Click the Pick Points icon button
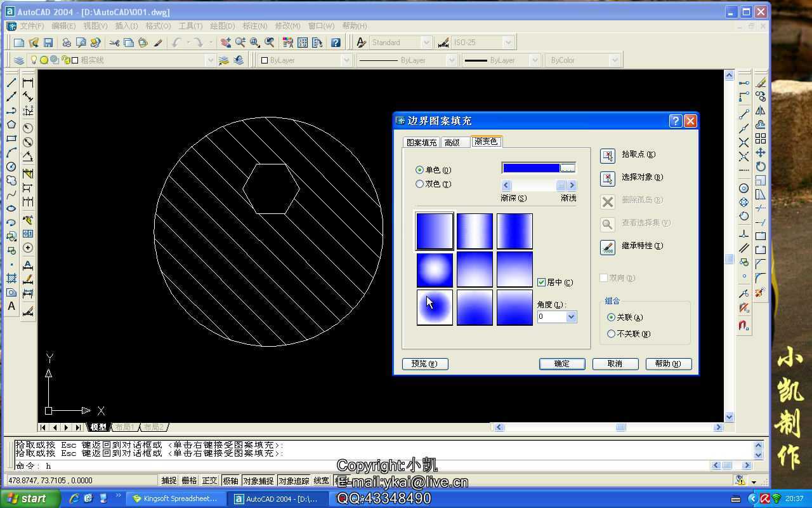Viewport: 812px width, 508px height. pos(608,156)
